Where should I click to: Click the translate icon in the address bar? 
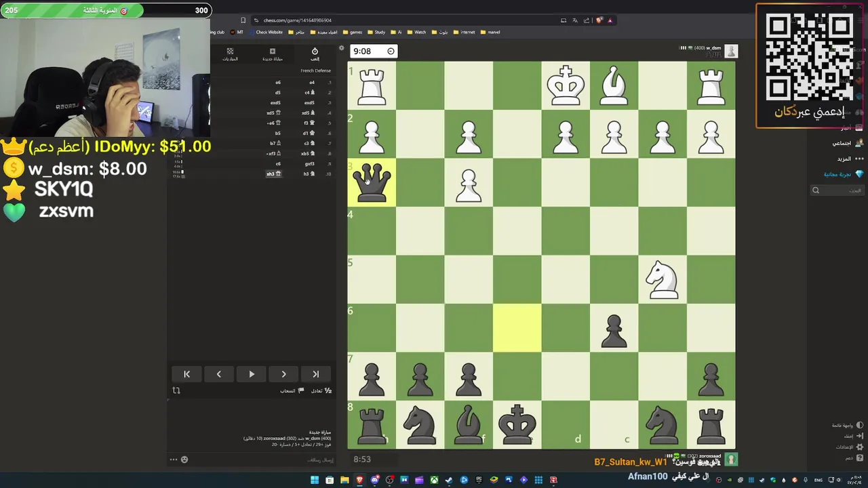click(x=575, y=20)
